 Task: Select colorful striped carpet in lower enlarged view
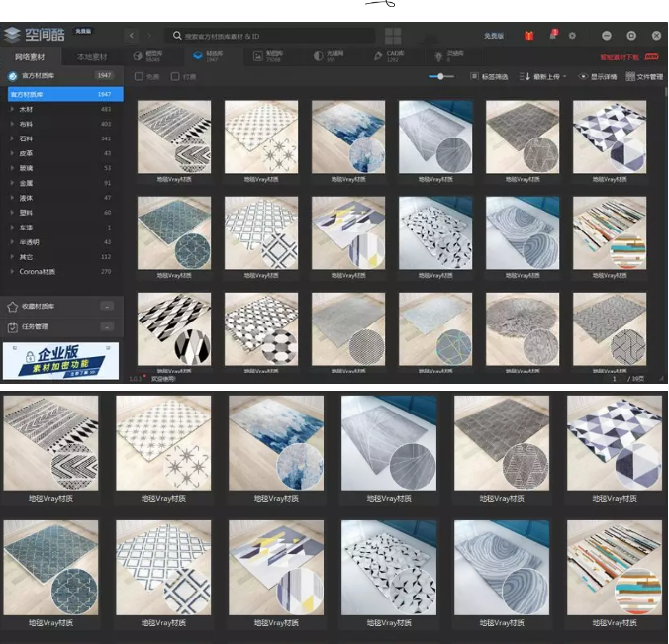click(x=614, y=568)
